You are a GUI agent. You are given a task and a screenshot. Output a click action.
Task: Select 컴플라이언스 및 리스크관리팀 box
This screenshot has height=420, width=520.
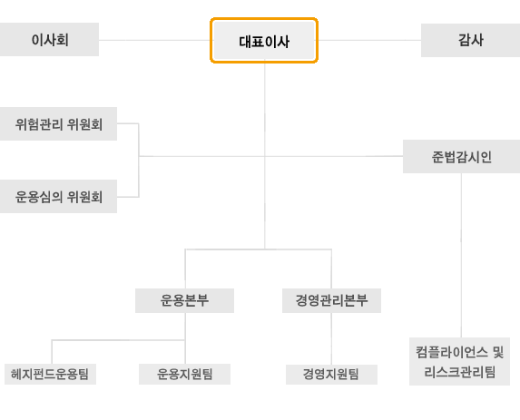459,361
